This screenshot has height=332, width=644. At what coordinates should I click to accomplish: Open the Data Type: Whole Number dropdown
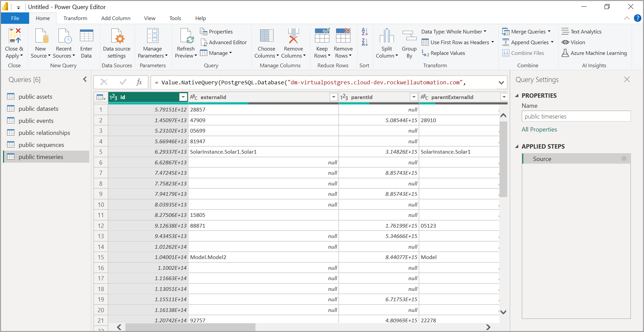(454, 32)
